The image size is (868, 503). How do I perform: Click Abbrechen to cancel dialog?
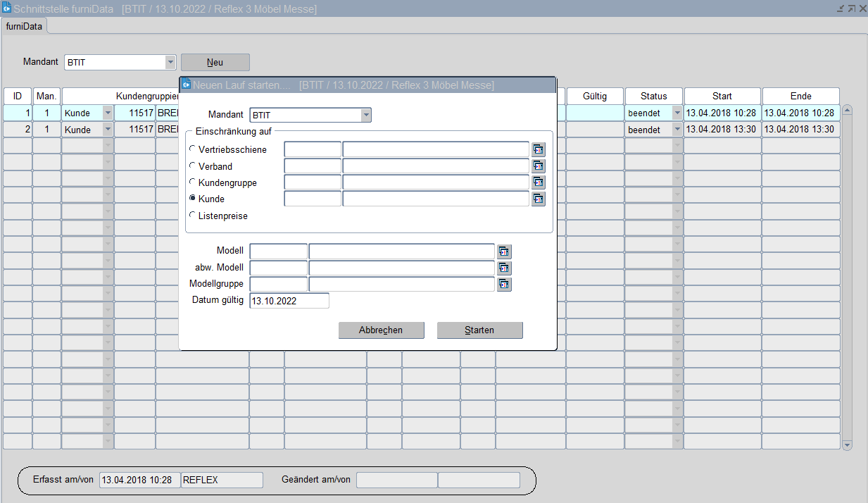click(381, 330)
